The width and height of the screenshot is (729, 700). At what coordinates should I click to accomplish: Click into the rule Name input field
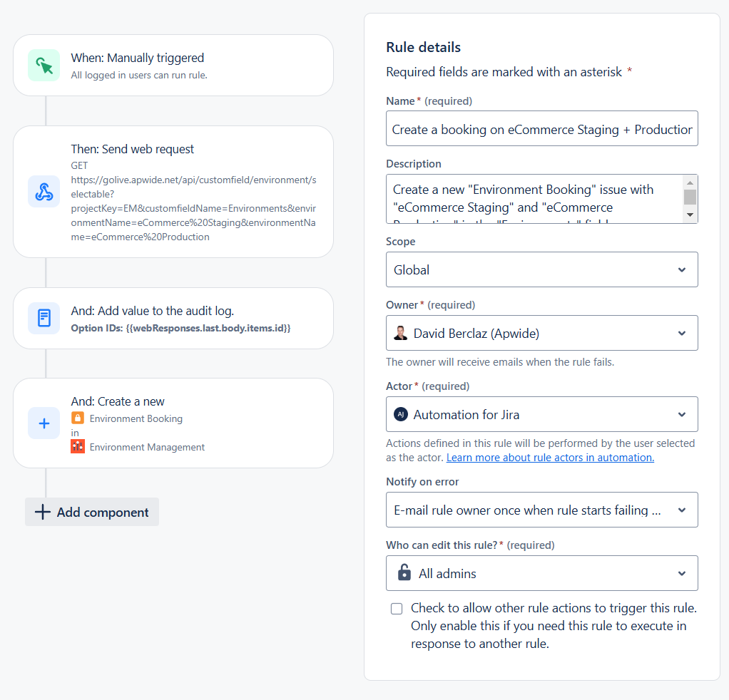541,129
